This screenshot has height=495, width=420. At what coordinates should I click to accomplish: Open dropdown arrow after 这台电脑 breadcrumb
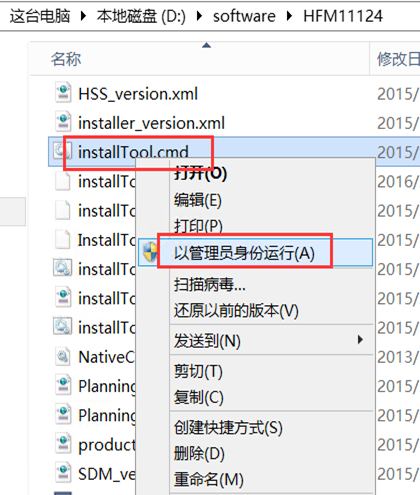83,16
